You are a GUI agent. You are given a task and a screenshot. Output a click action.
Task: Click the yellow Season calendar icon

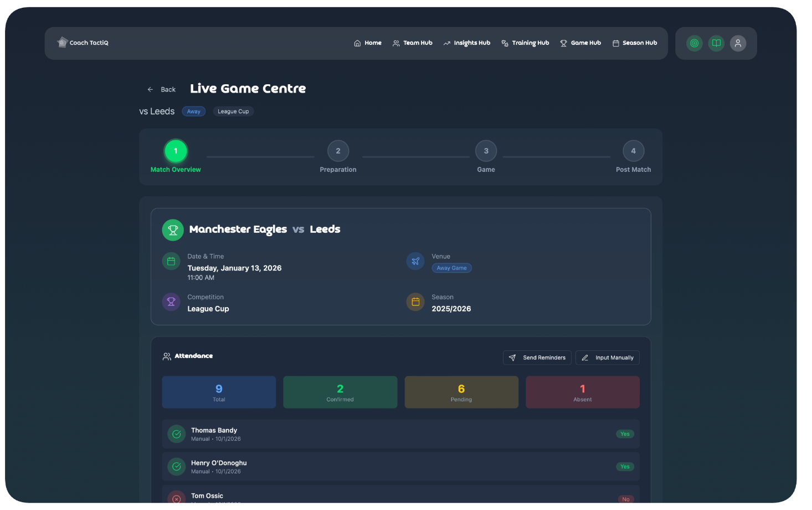(415, 302)
